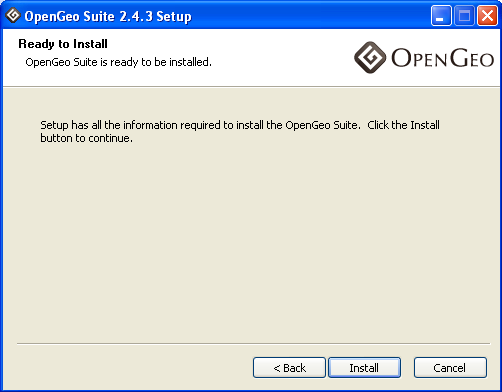
Task: Go back with the < Back button
Action: [289, 368]
